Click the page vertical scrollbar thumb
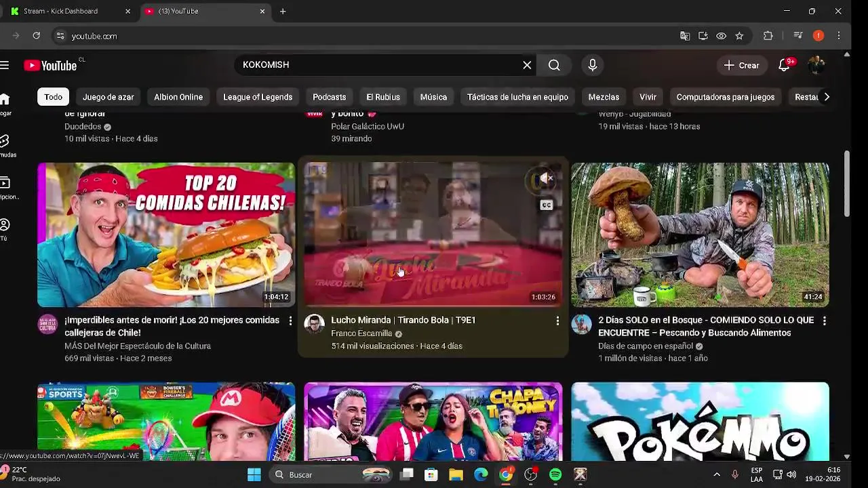Screen dimensions: 868x488 [x=847, y=184]
